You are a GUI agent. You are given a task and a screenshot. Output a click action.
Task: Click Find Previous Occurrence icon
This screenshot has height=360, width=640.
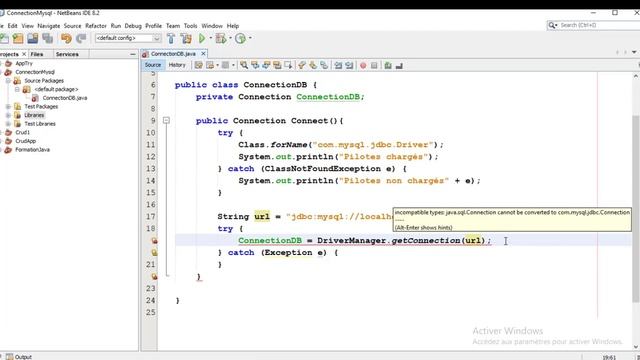point(255,65)
